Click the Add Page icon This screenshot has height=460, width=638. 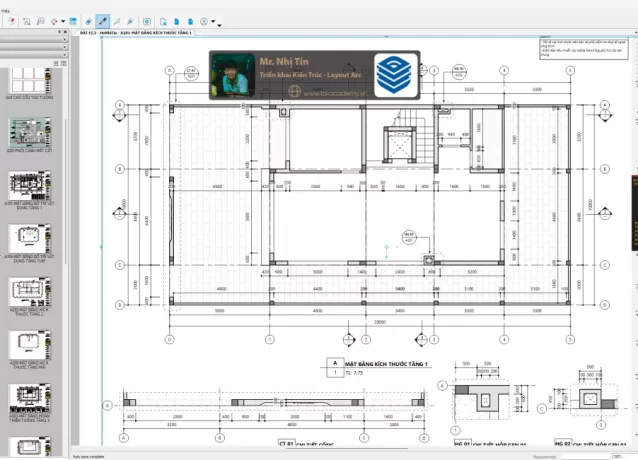pos(163,21)
